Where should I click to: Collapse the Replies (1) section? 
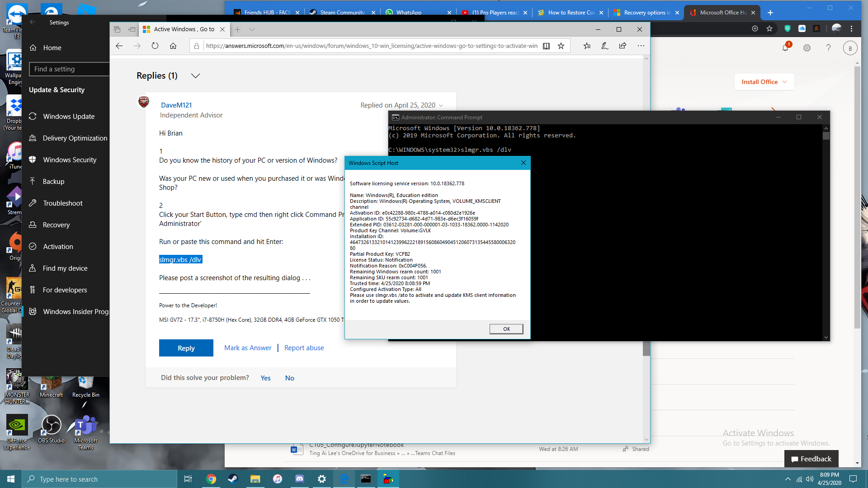[x=195, y=76]
